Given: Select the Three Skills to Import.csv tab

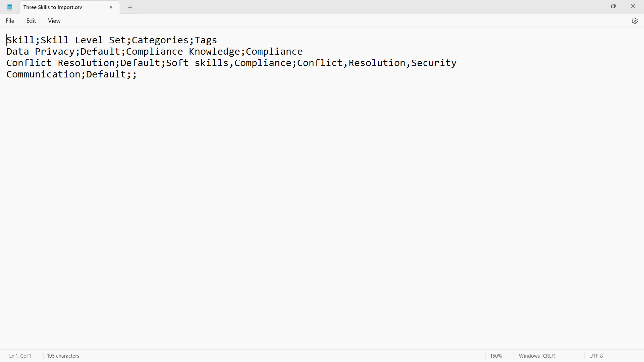Looking at the screenshot, I should pos(53,7).
